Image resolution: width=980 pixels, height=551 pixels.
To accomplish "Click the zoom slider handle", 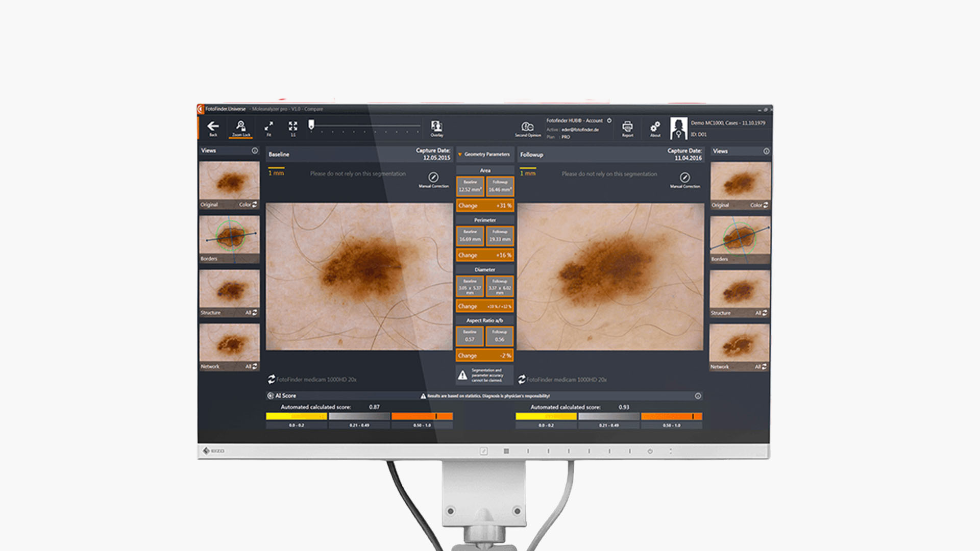I will tap(311, 124).
